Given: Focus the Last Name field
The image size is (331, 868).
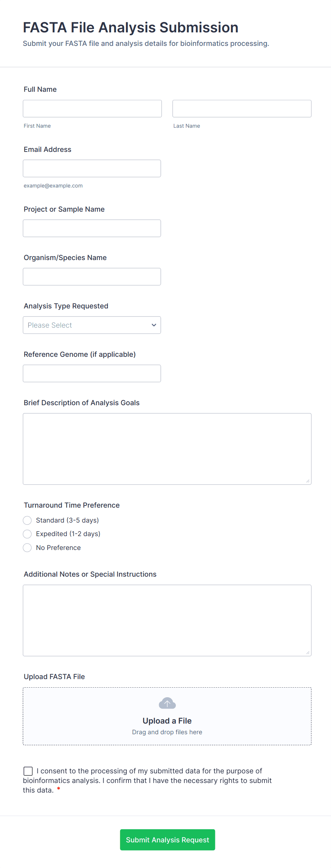Looking at the screenshot, I should pyautogui.click(x=242, y=108).
